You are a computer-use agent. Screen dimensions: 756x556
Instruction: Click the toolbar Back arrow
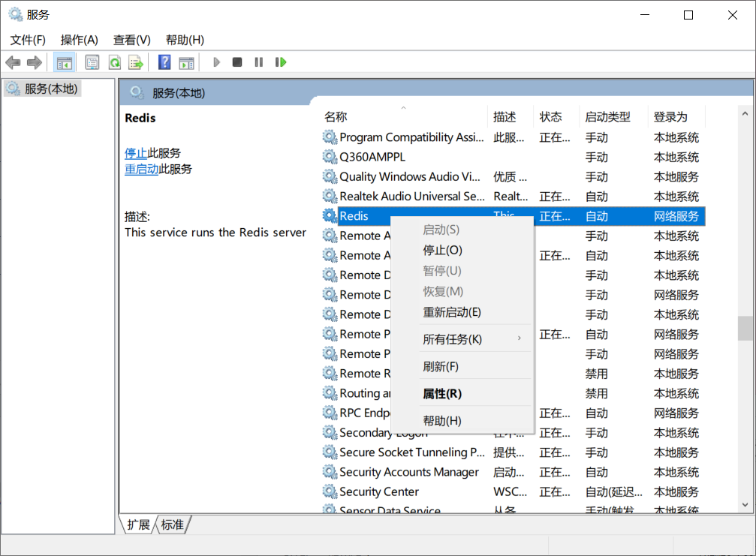tap(13, 62)
